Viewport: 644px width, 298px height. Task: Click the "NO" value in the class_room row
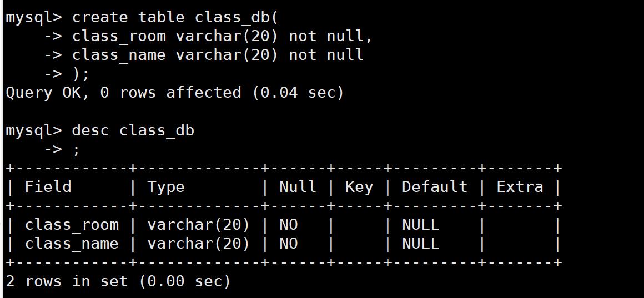coord(289,225)
